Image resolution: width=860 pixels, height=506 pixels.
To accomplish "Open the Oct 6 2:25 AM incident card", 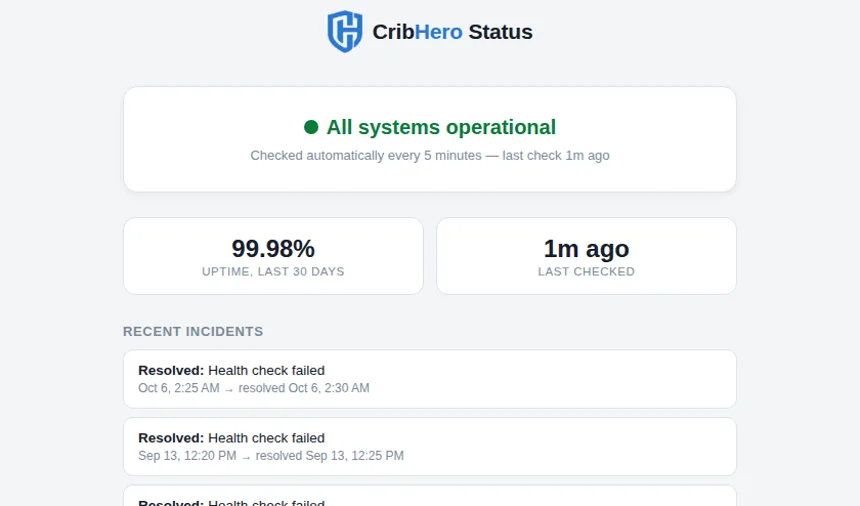I will (430, 379).
